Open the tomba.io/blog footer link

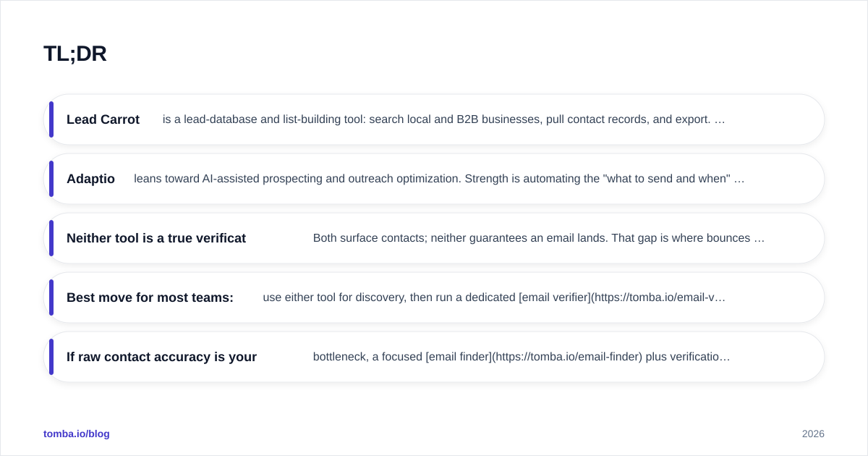click(77, 434)
